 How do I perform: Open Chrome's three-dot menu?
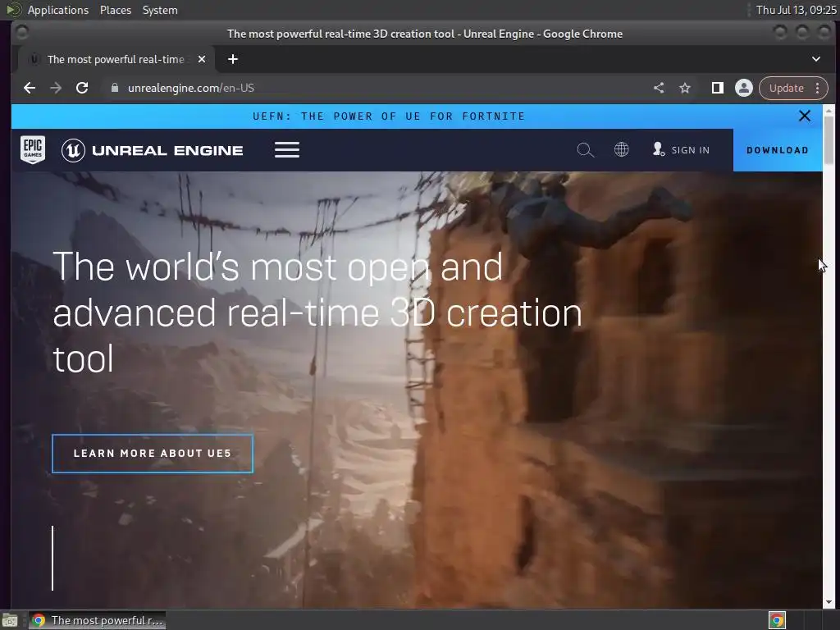tap(818, 88)
